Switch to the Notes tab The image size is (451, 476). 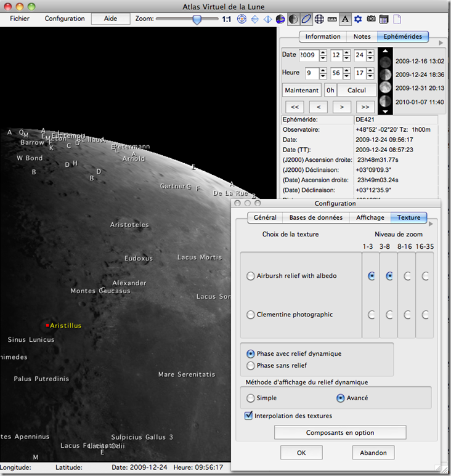click(x=362, y=36)
